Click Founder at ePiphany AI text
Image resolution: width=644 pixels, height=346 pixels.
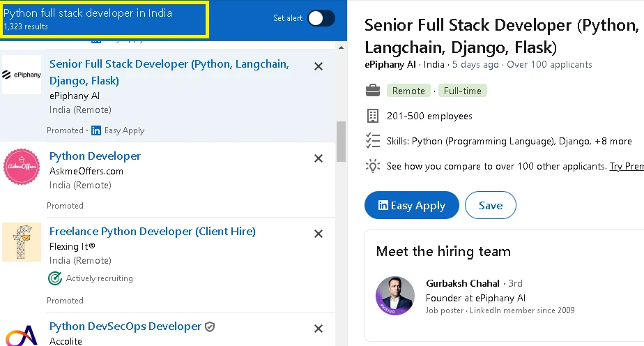coord(475,298)
